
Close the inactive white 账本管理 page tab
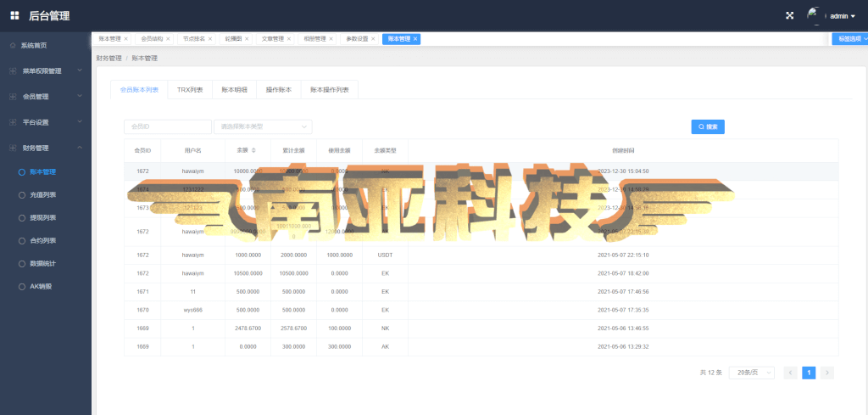125,39
